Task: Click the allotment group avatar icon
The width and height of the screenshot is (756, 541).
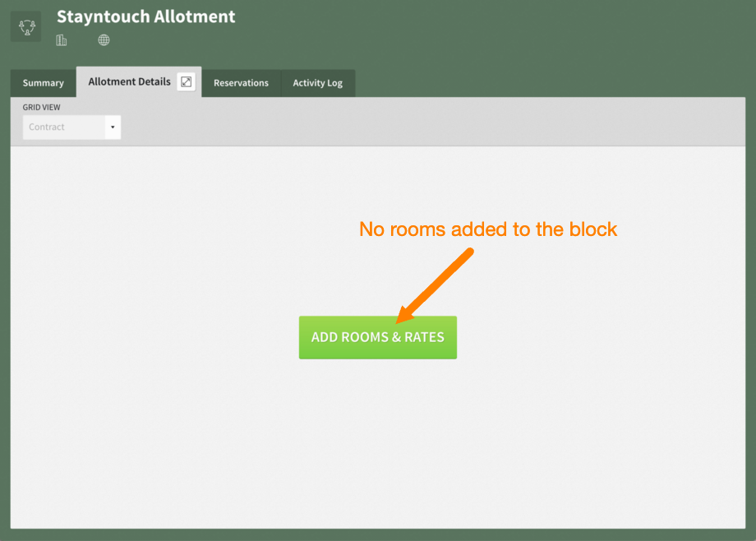Action: pyautogui.click(x=26, y=26)
